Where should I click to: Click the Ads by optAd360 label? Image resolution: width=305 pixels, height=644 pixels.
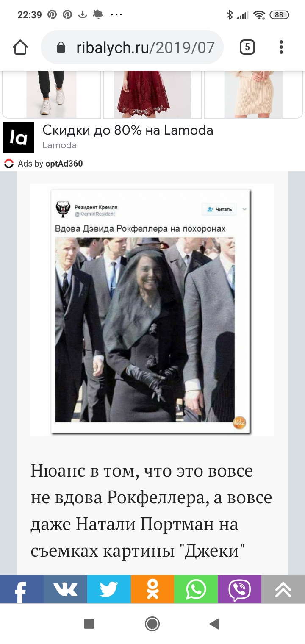tap(44, 164)
